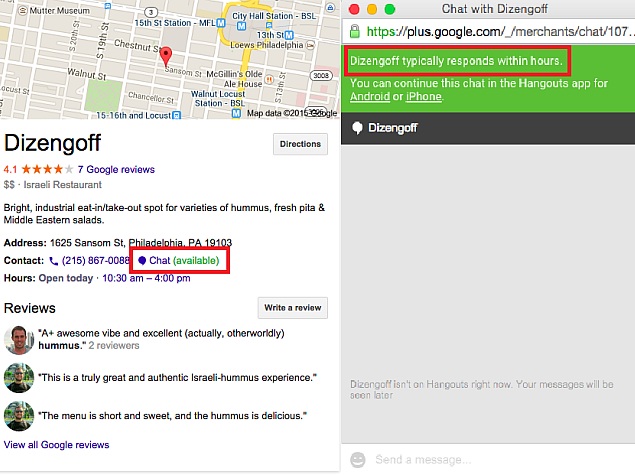
Task: Click the chat bubble icon beside Chat (available)
Action: pos(142,260)
